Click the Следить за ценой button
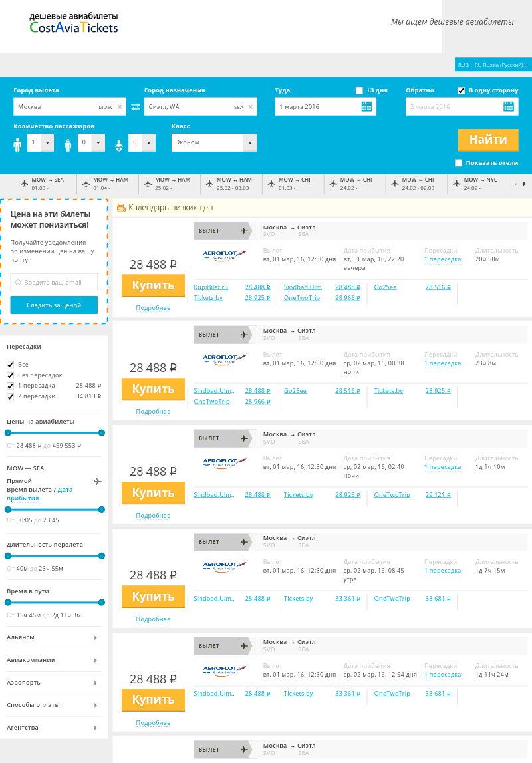 click(54, 305)
